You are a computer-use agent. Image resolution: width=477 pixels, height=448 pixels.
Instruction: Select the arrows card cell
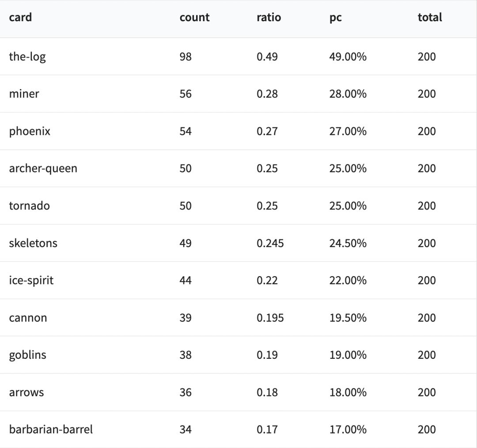26,392
